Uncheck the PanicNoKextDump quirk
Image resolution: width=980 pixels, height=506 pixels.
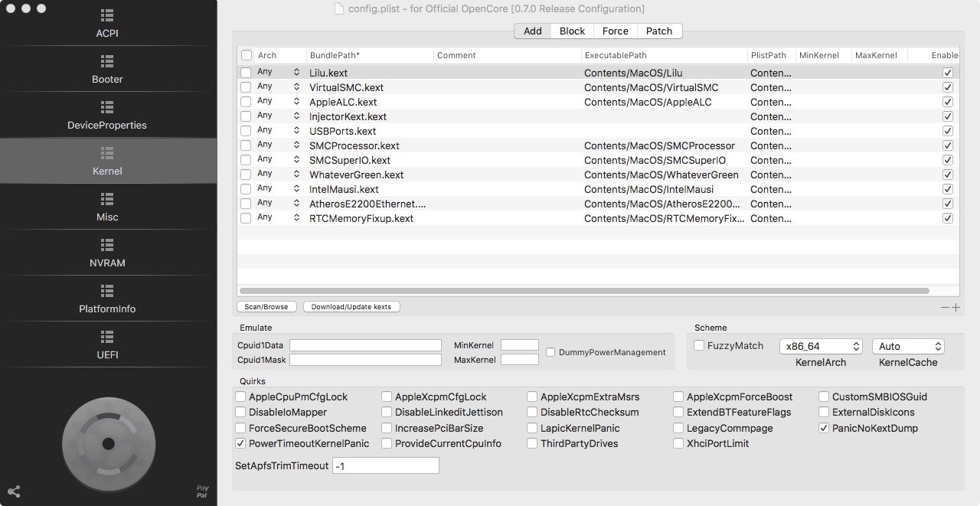[825, 428]
